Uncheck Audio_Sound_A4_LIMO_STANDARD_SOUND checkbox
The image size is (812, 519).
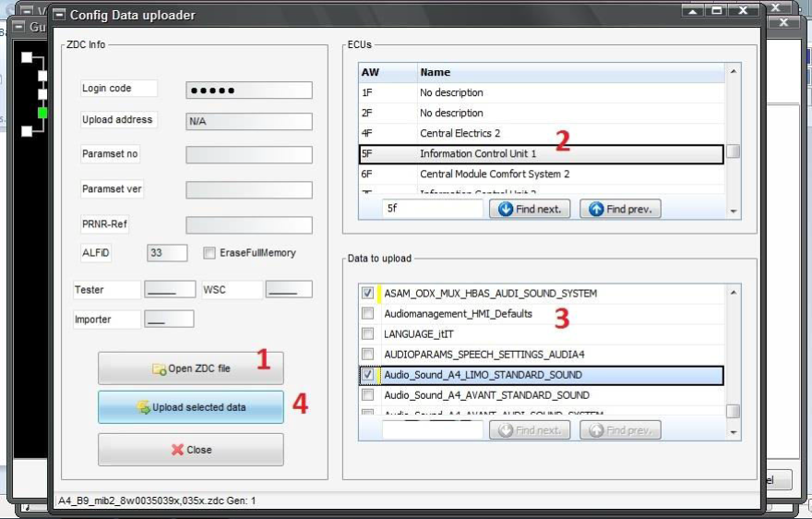tap(367, 374)
